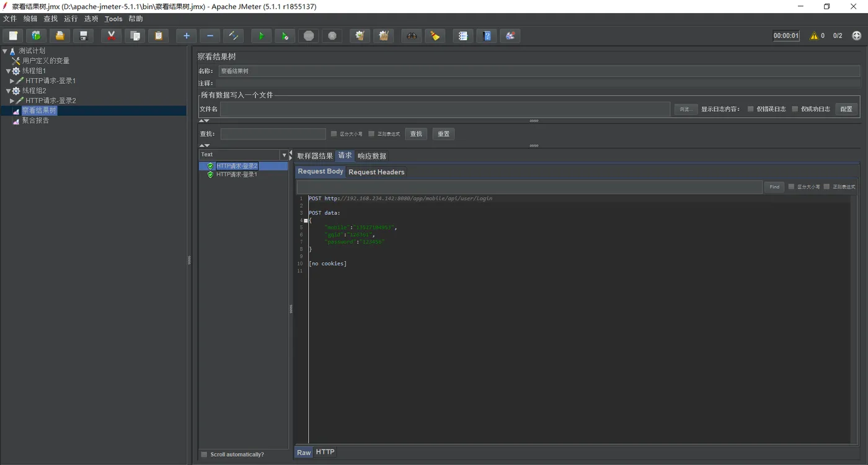Expand all nodes with the plus icon
The height and width of the screenshot is (465, 868).
tap(186, 35)
